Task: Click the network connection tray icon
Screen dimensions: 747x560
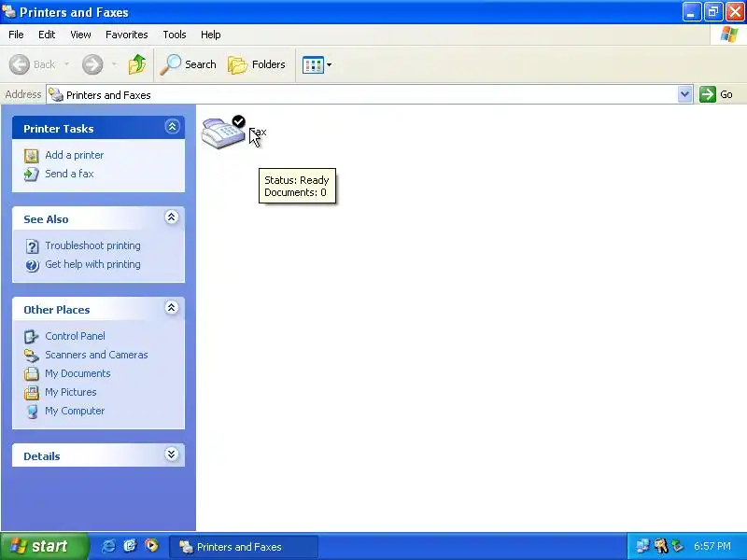Action: coord(642,546)
